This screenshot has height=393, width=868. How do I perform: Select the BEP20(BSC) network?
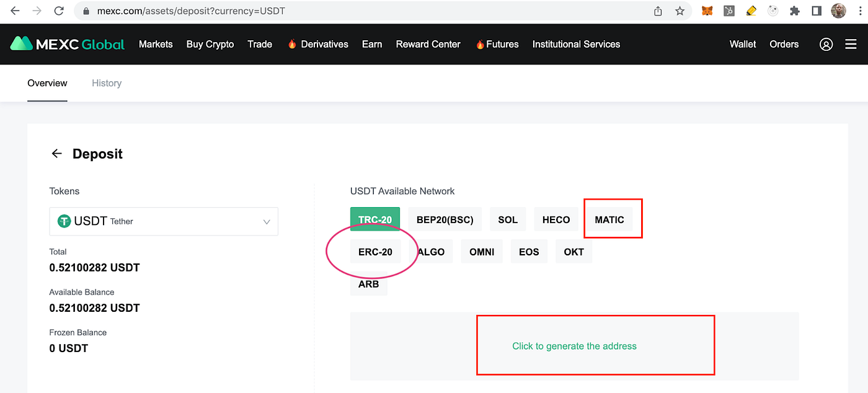(x=445, y=219)
